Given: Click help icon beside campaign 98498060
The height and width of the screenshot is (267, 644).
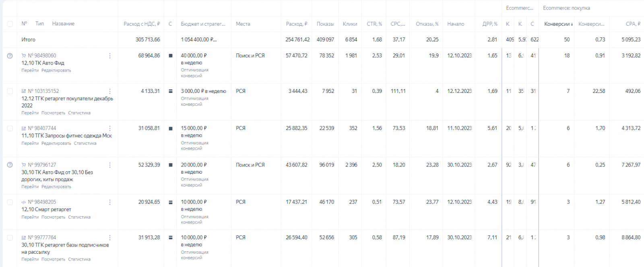Looking at the screenshot, I should 10,56.
